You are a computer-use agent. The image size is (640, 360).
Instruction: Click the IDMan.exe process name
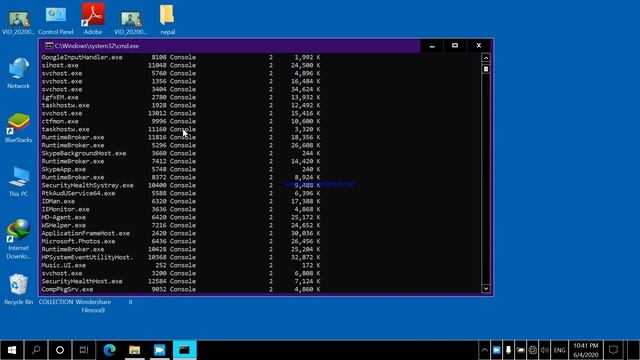(x=58, y=201)
